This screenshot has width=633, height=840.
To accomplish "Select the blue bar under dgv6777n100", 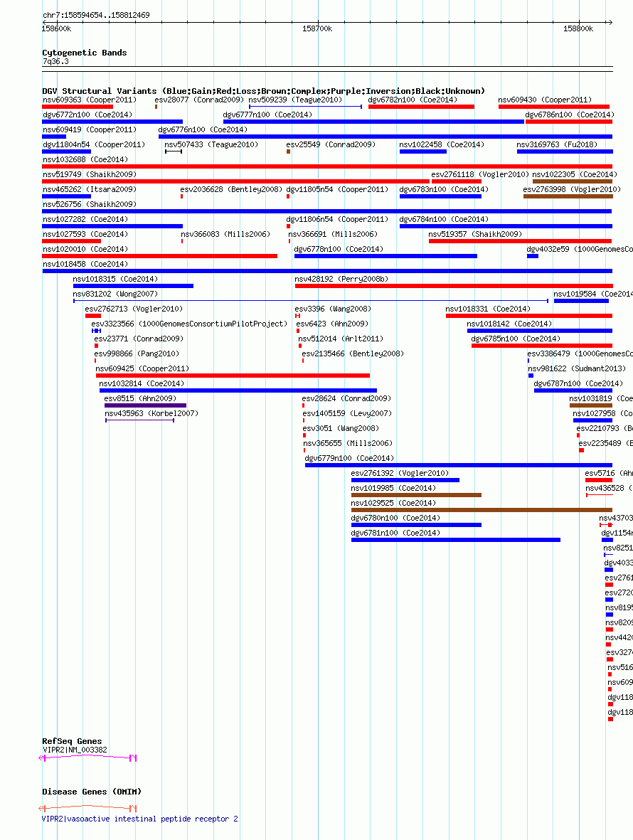I will click(374, 122).
